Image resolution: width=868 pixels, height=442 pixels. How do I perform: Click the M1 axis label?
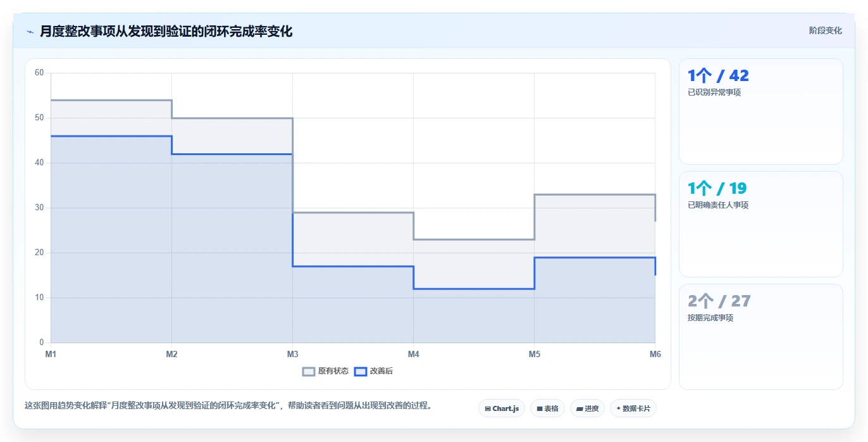51,354
